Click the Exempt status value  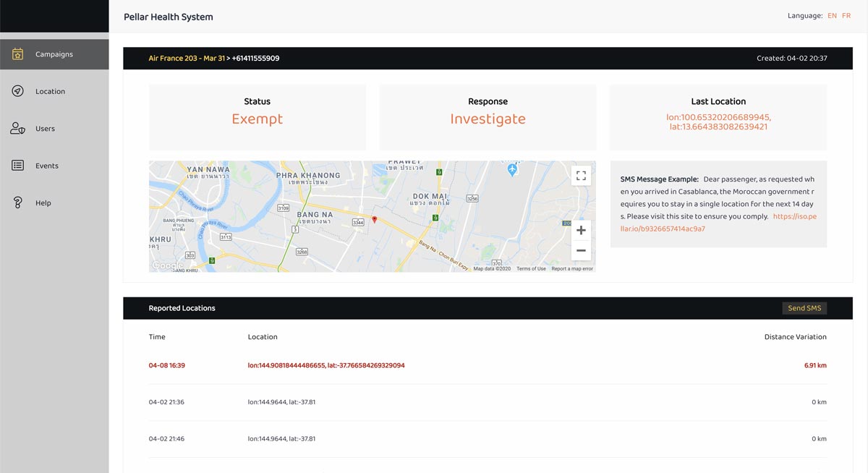coord(258,119)
